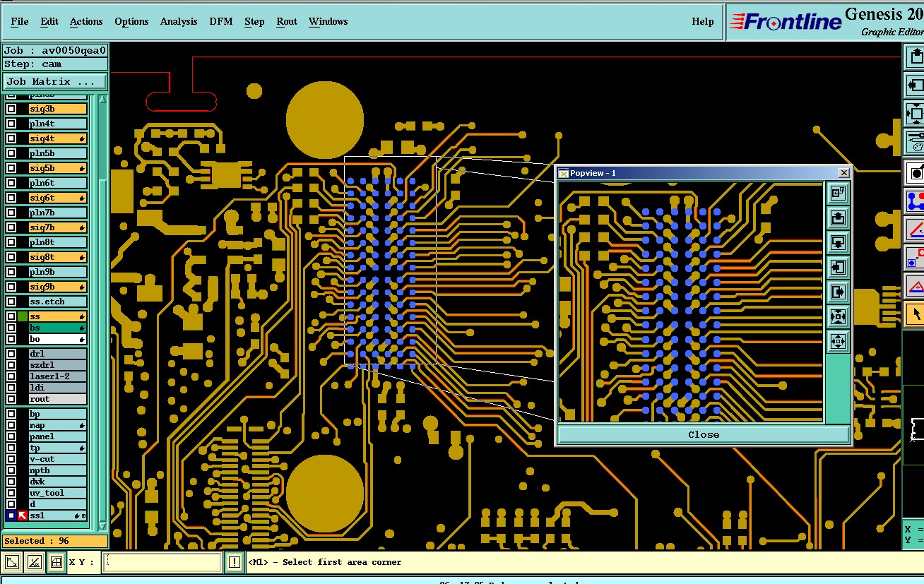Image resolution: width=924 pixels, height=584 pixels.
Task: Open the Step menu
Action: pyautogui.click(x=254, y=21)
